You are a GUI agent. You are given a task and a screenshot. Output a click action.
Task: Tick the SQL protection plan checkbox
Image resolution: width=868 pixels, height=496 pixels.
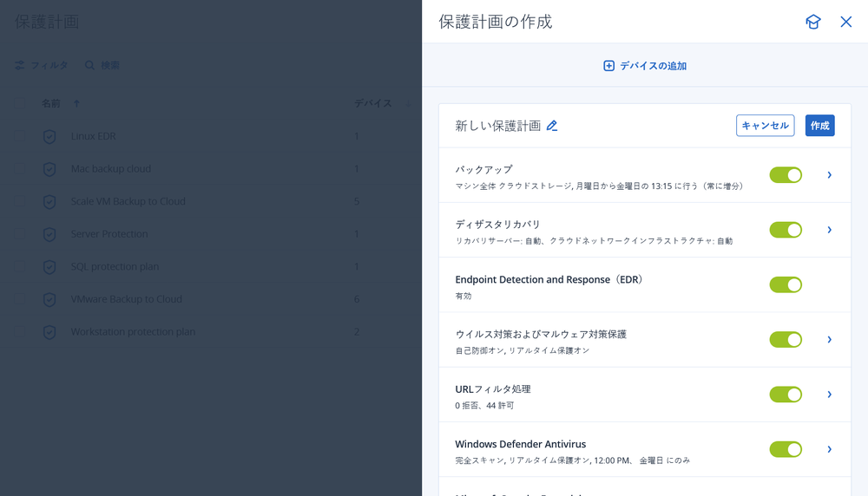(19, 266)
